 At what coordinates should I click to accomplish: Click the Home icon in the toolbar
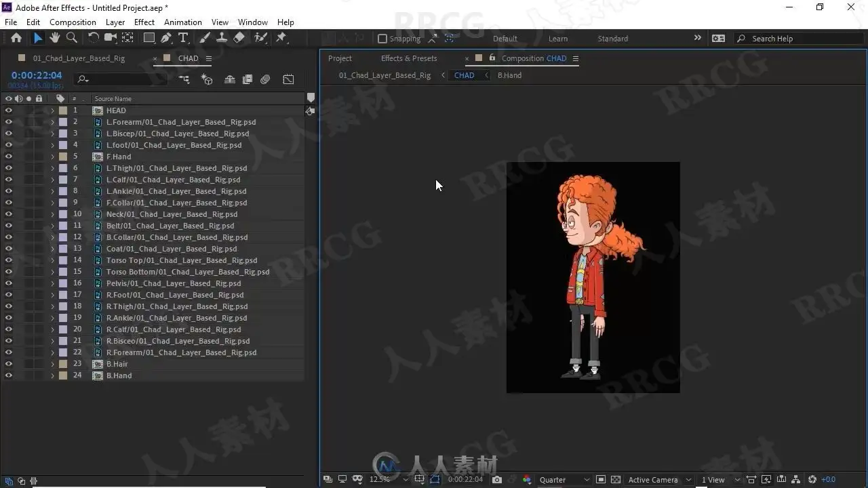click(x=16, y=38)
